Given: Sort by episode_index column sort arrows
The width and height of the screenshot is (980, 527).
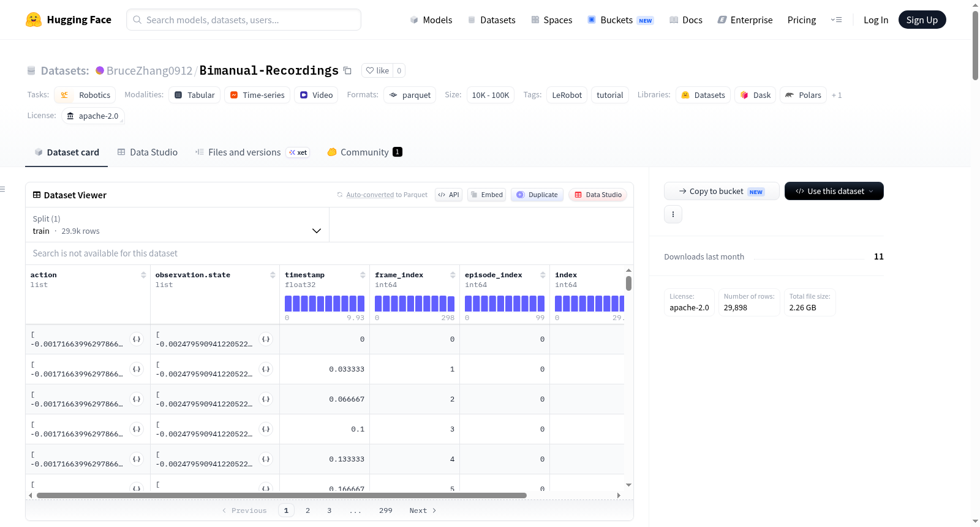Looking at the screenshot, I should point(543,275).
